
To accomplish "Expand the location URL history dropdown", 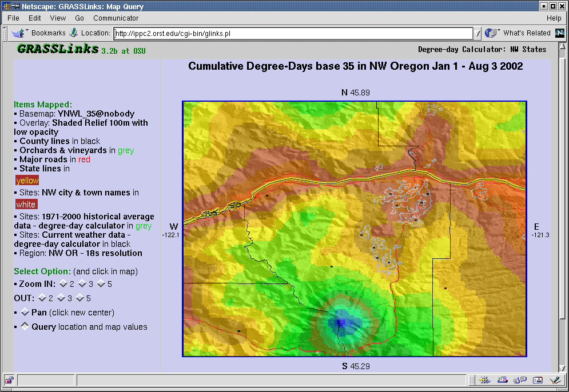I will coord(478,33).
